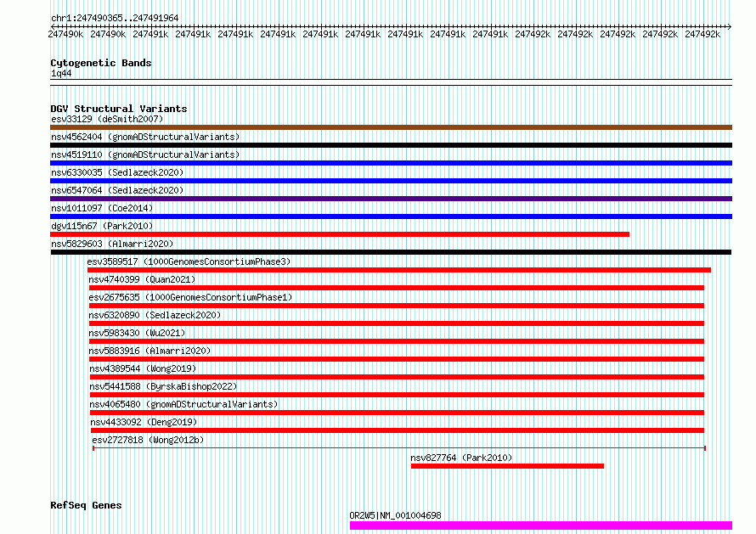
Task: Open the OR2W5|NM_001004698 gene label
Action: click(395, 515)
